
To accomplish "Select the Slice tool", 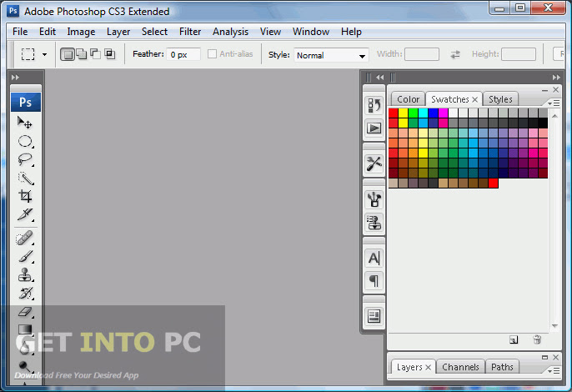I will 25,214.
